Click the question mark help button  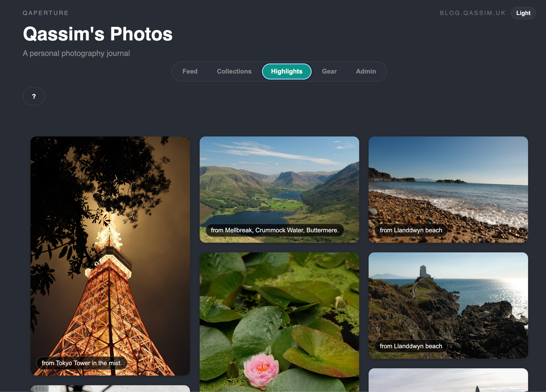[34, 96]
